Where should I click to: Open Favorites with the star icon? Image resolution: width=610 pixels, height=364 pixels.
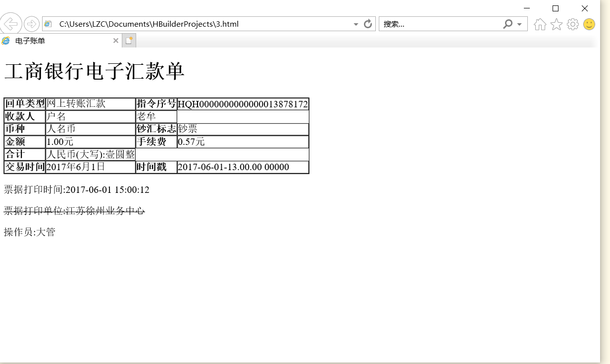point(557,24)
